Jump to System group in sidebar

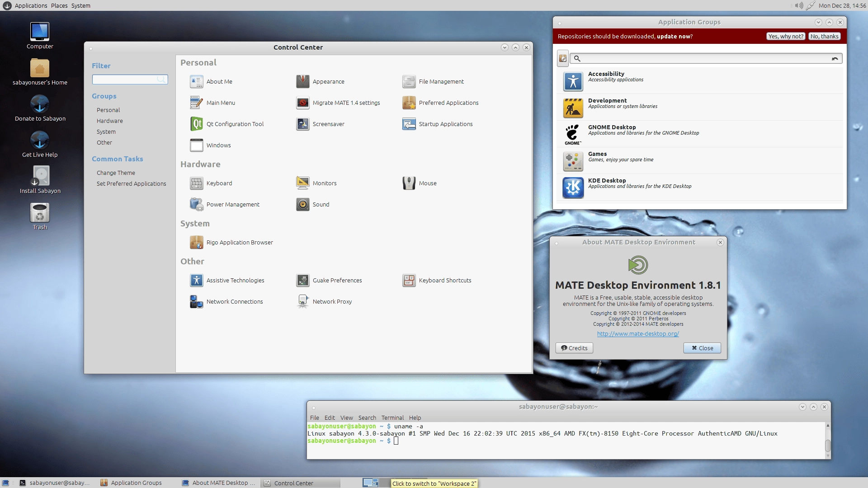click(x=106, y=132)
